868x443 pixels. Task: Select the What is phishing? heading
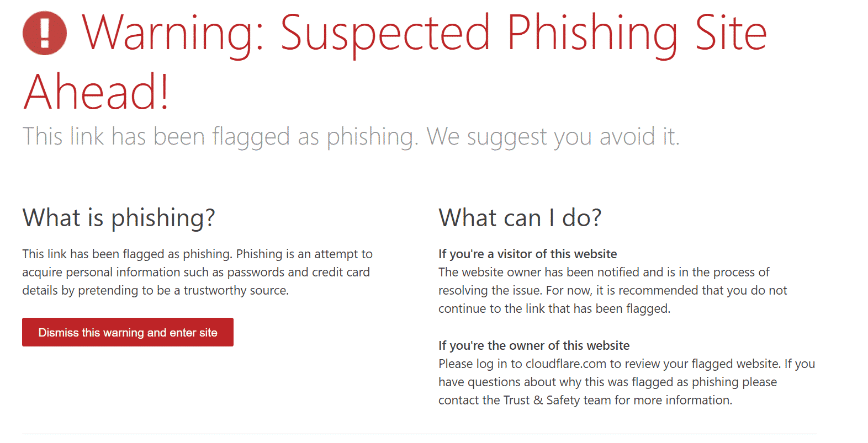click(119, 218)
